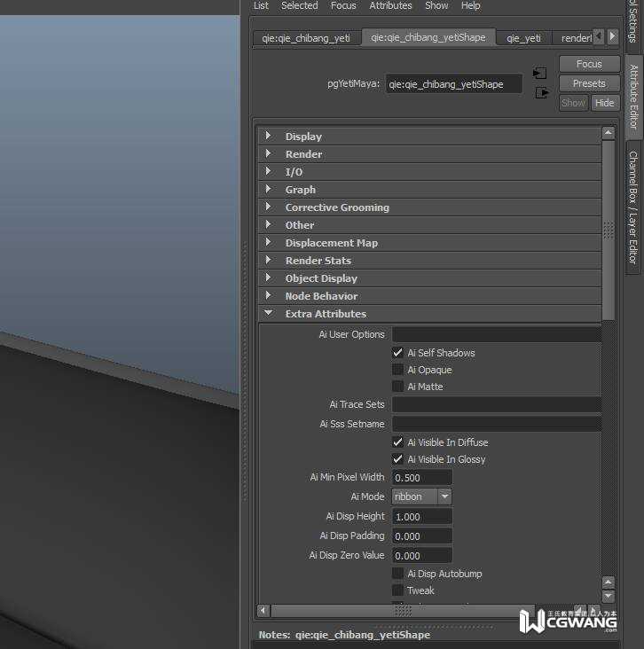Click the go to input connection icon
This screenshot has width=644, height=649.
539,74
